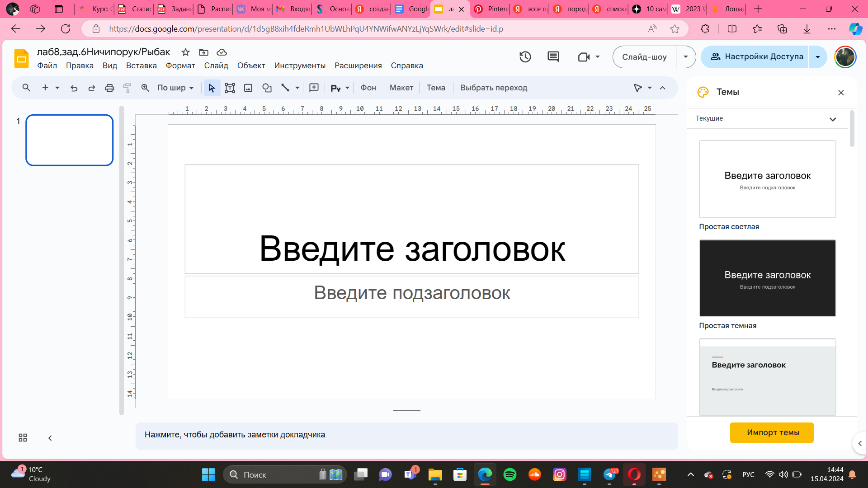Select the text box tool
Viewport: 868px width, 488px height.
click(230, 88)
